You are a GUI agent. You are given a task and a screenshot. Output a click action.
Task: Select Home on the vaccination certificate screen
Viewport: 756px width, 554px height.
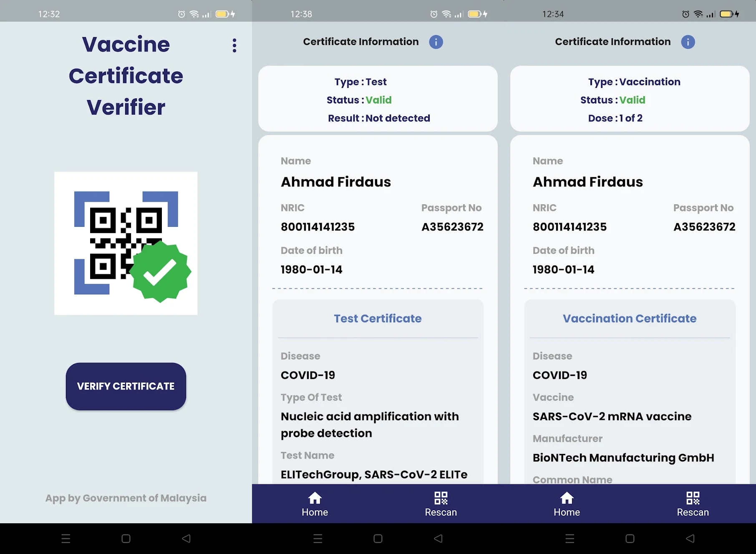click(x=567, y=504)
